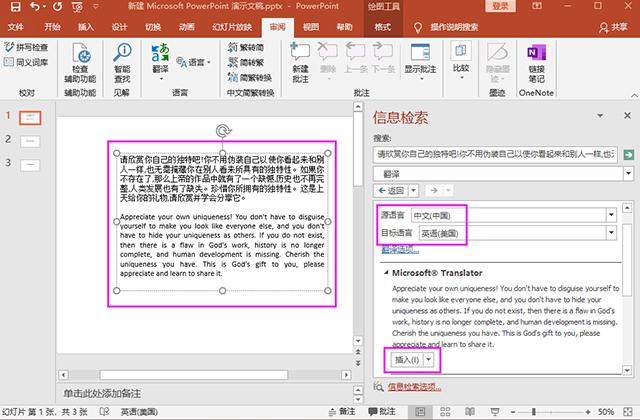Start slideshow from status bar icon

tap(495, 411)
